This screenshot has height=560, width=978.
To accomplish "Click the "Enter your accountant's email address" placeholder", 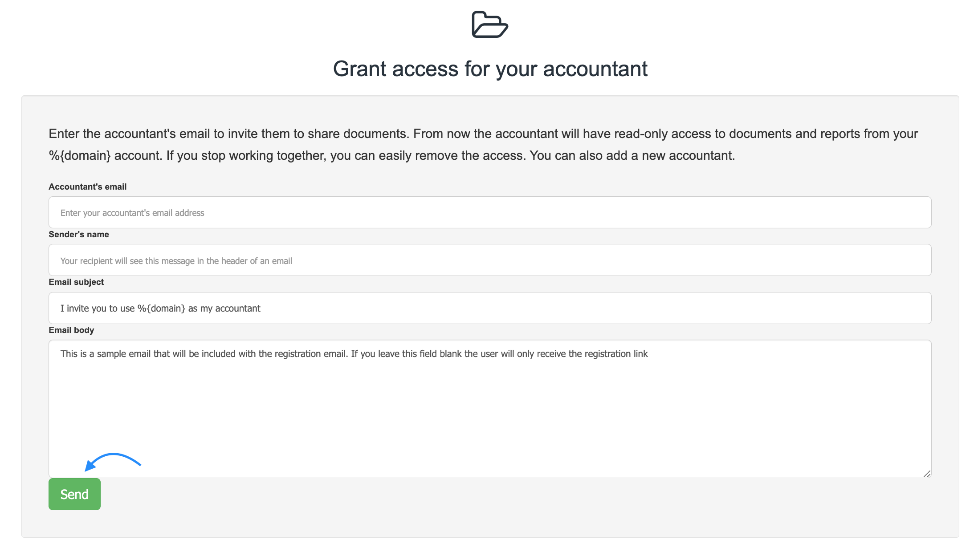I will 132,213.
